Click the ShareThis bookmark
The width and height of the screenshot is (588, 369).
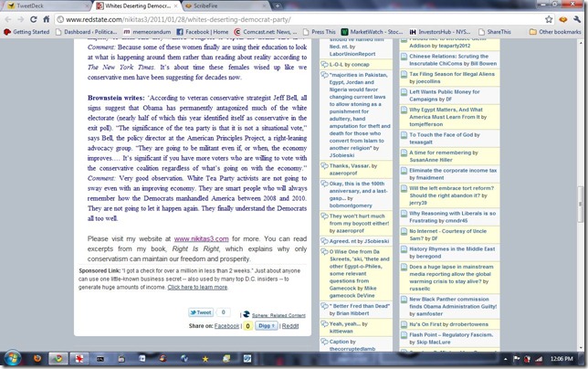[495, 32]
